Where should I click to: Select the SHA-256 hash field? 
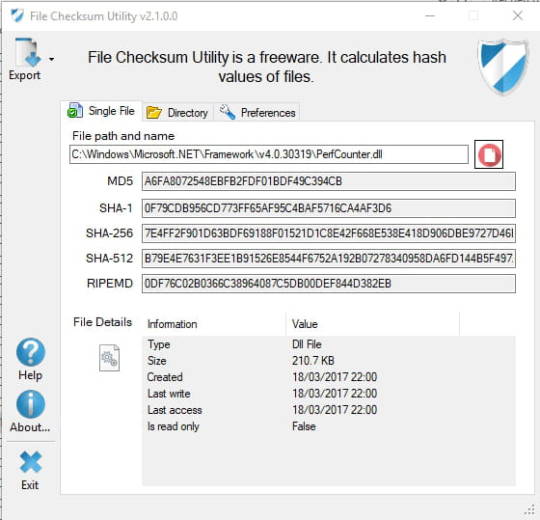tap(329, 233)
